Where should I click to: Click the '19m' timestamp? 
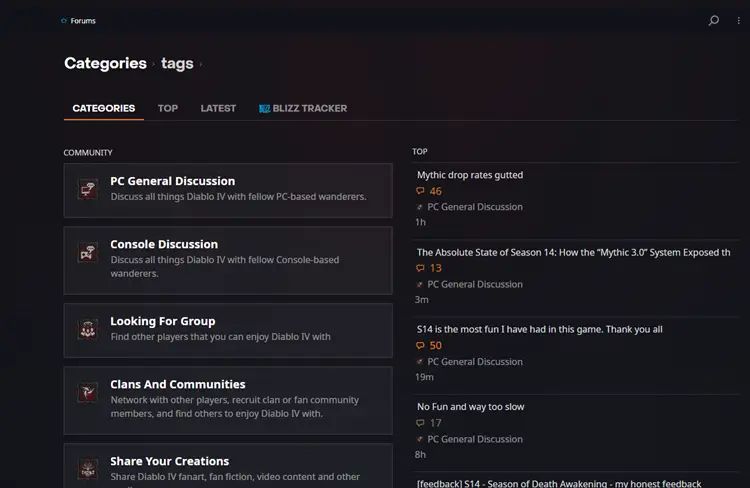(424, 377)
